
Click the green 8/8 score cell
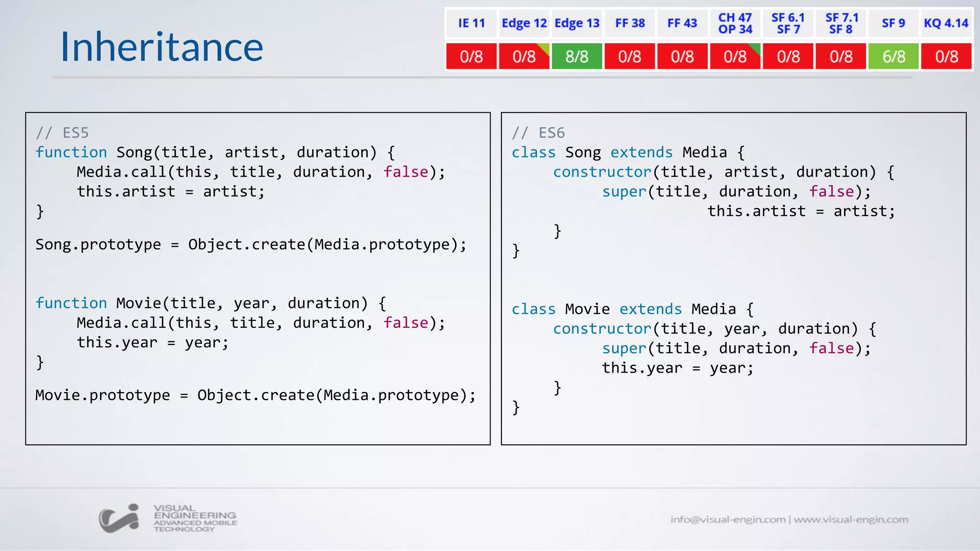(x=577, y=56)
